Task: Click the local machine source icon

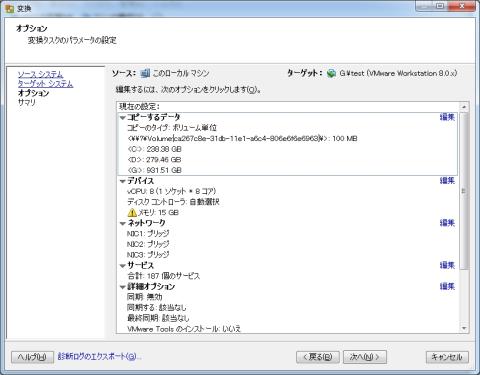Action: click(145, 73)
